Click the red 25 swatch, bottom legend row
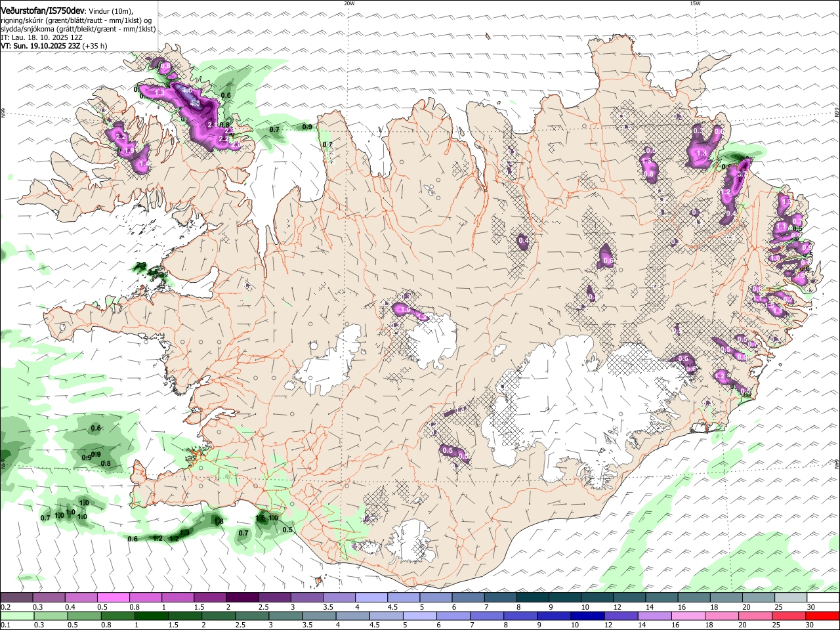840x630 pixels. click(788, 616)
